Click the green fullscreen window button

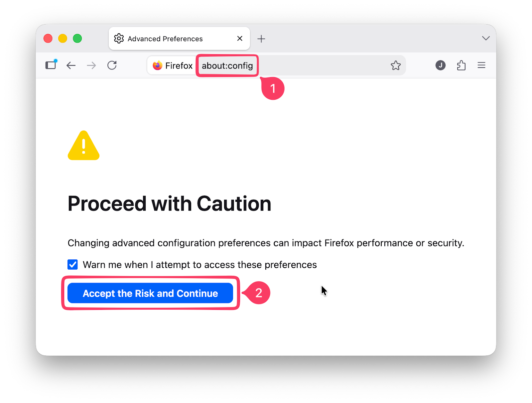tap(77, 39)
